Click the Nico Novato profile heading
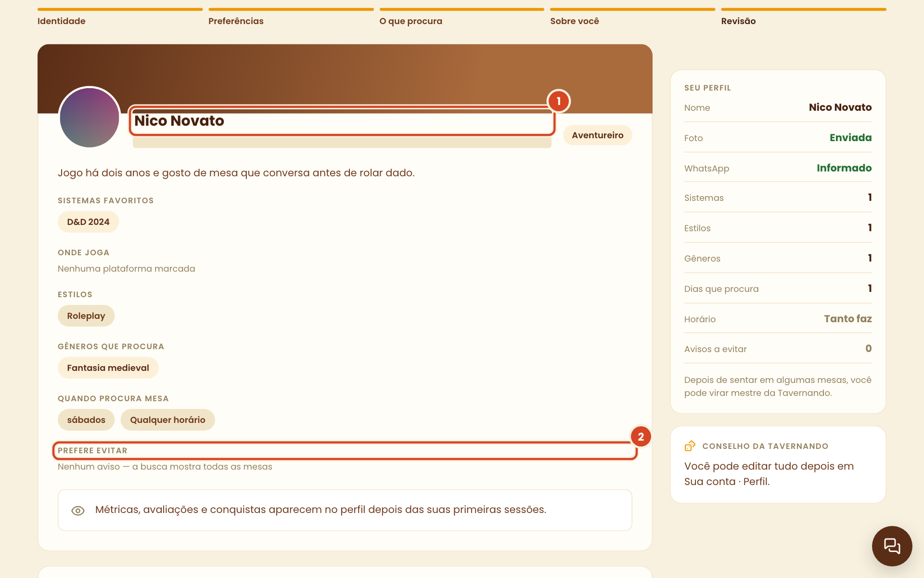The image size is (924, 578). [179, 121]
